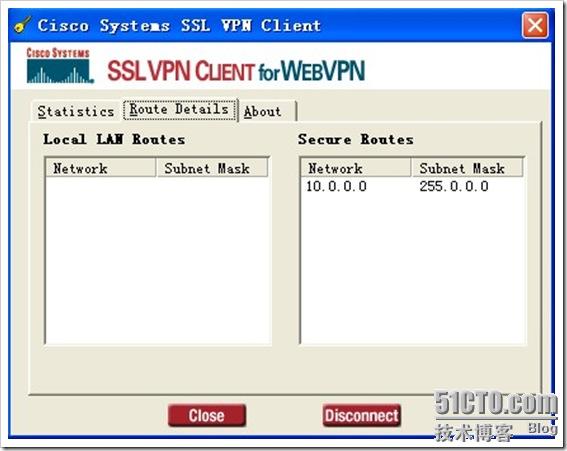Click the 255.0.0.0 subnet mask value
This screenshot has width=567, height=451.
click(x=454, y=187)
